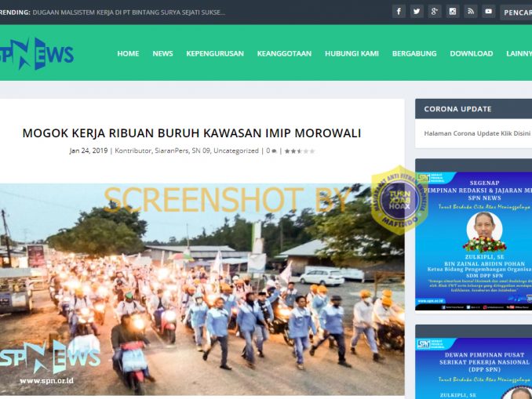Open the DOWNLOAD menu item
The image size is (532, 399).
pyautogui.click(x=472, y=53)
